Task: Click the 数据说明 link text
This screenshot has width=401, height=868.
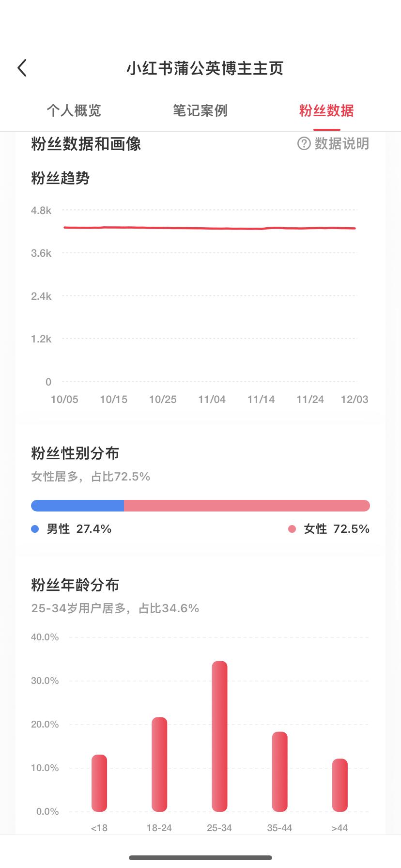Action: tap(342, 143)
